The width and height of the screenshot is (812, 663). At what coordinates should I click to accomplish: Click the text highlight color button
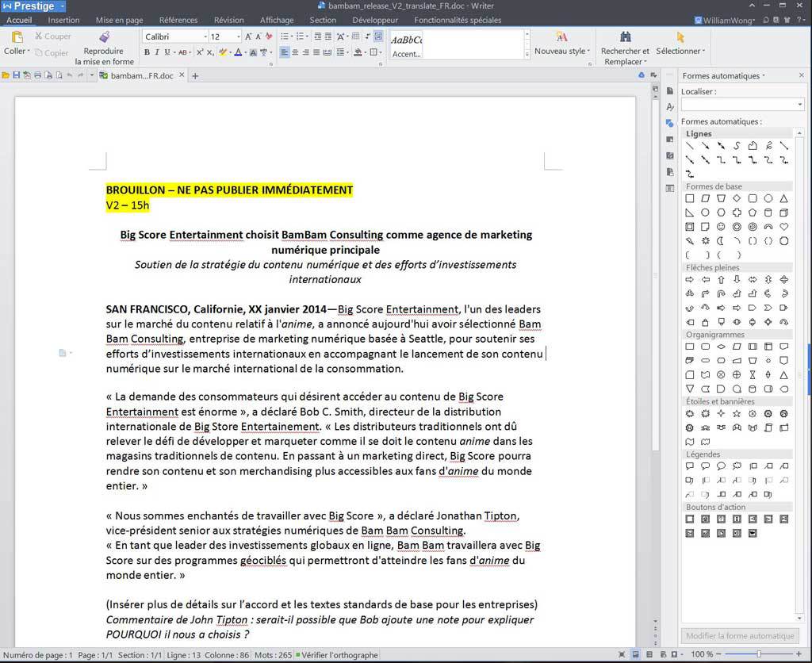point(223,52)
